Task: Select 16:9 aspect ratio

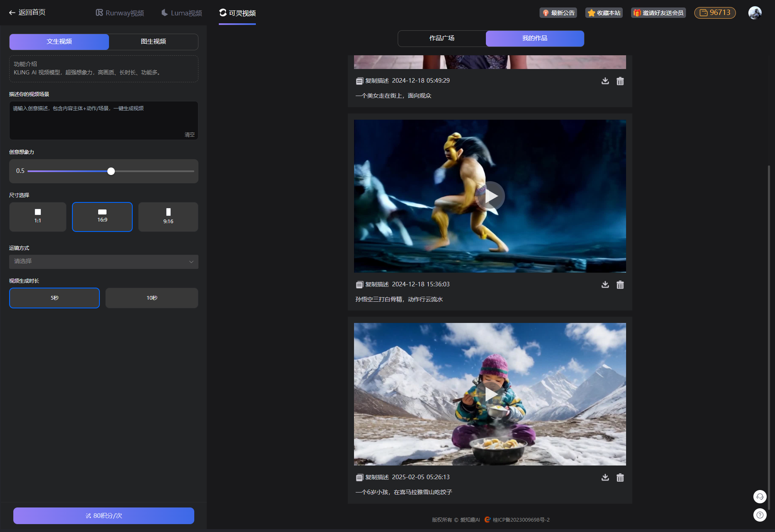Action: pyautogui.click(x=102, y=217)
